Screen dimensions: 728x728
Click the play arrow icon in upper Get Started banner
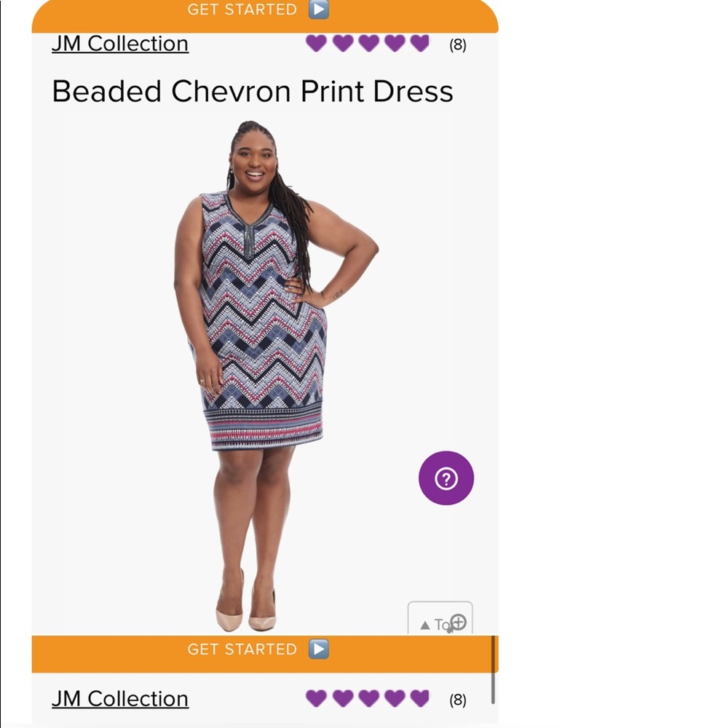(x=319, y=9)
